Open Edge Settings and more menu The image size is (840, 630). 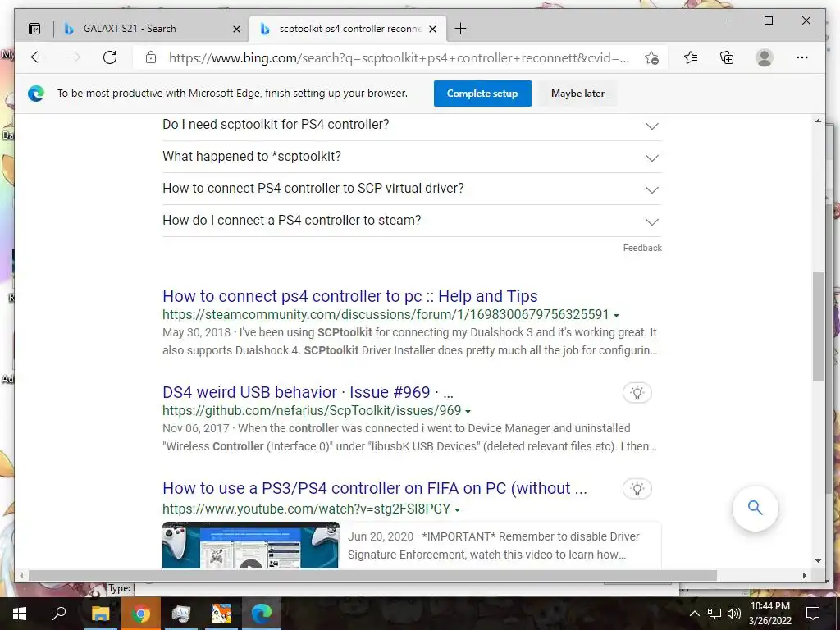pos(802,57)
